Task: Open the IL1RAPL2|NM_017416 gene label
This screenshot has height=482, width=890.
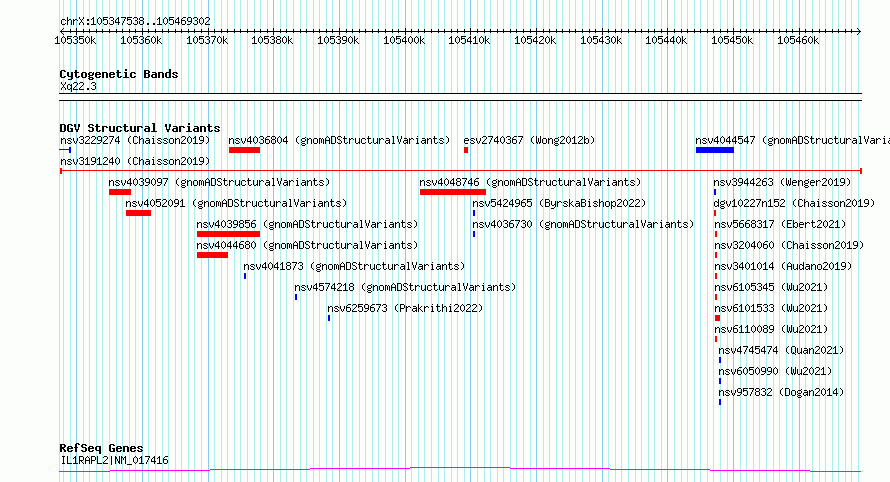Action: [115, 460]
